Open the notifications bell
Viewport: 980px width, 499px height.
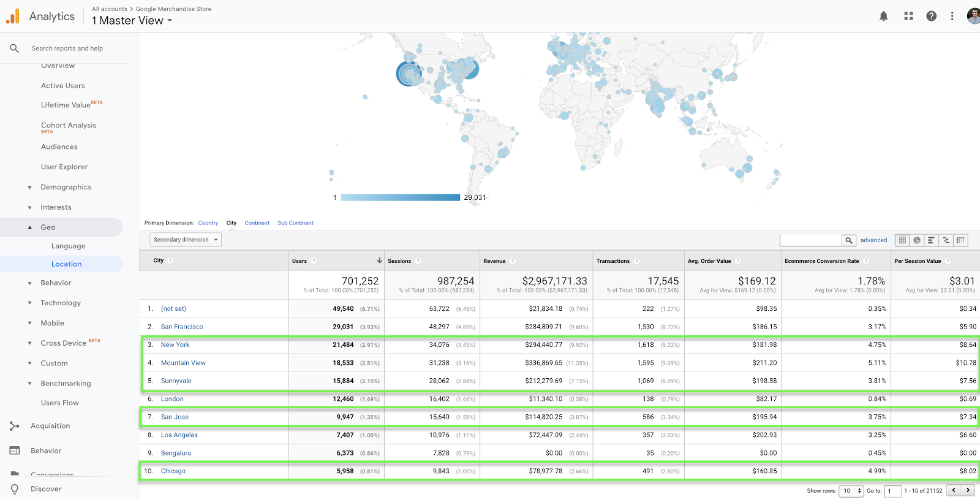point(883,16)
